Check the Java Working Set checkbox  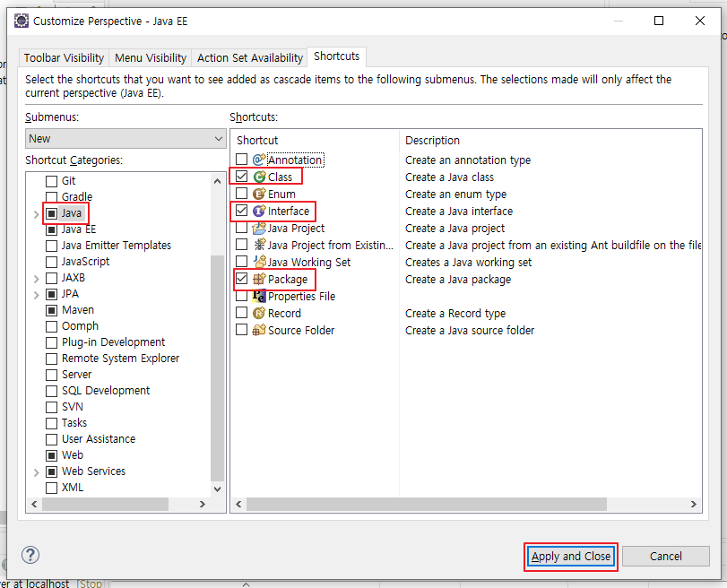pos(241,262)
